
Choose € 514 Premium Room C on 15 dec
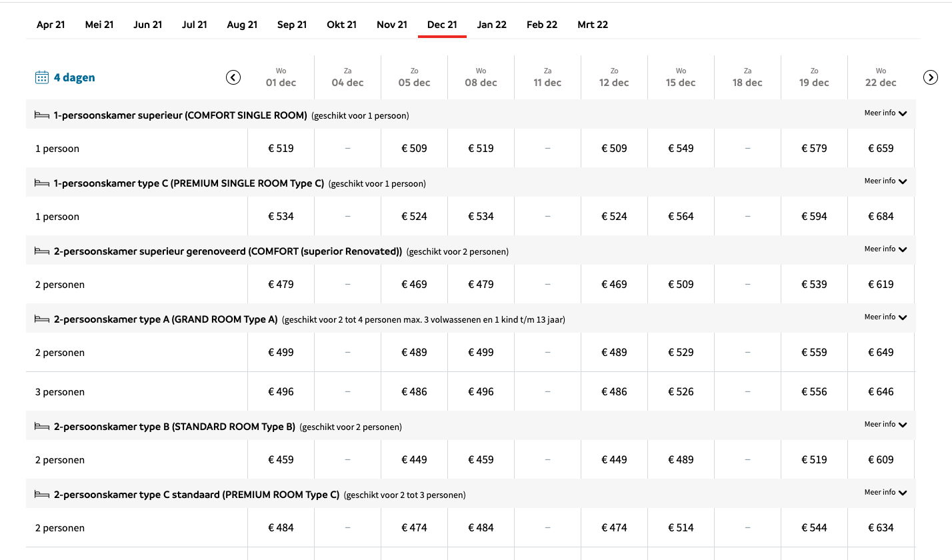point(681,527)
